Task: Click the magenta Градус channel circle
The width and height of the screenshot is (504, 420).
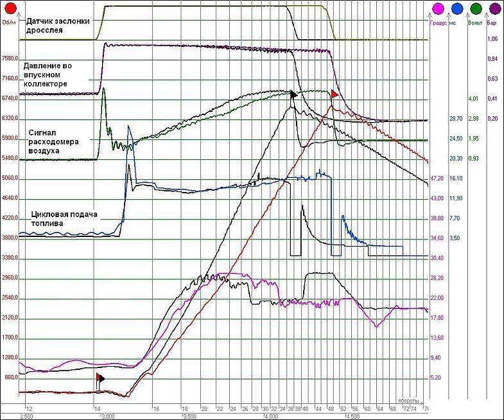Action: click(439, 8)
